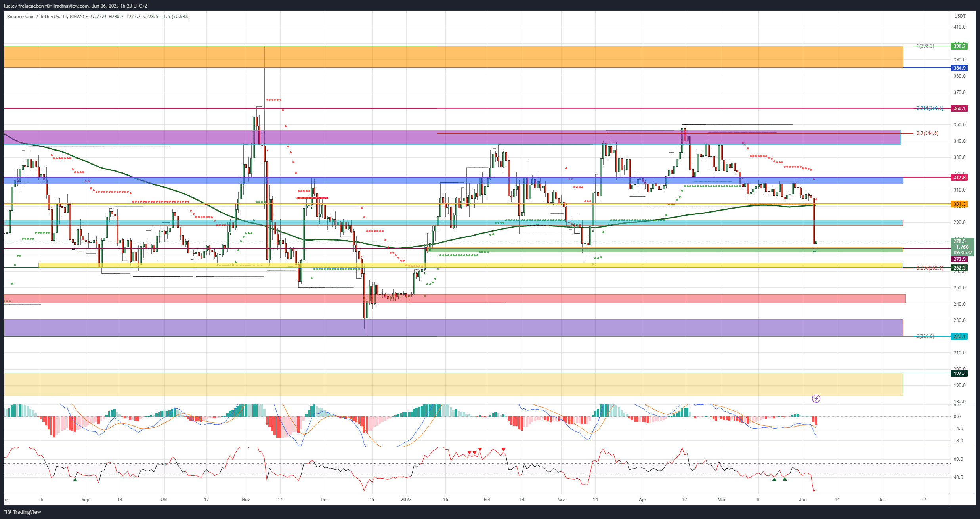Select the green 398.2 price label
Screen dimensions: 980x519
point(959,46)
